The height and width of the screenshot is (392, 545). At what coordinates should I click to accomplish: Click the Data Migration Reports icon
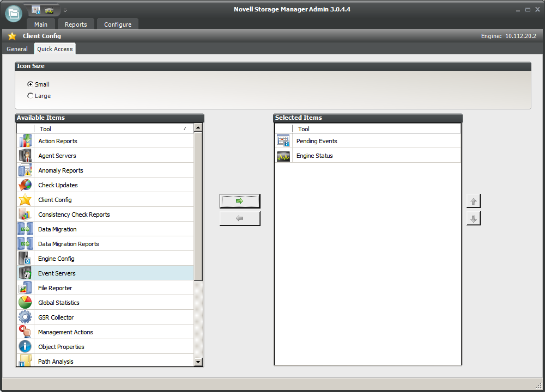click(26, 244)
